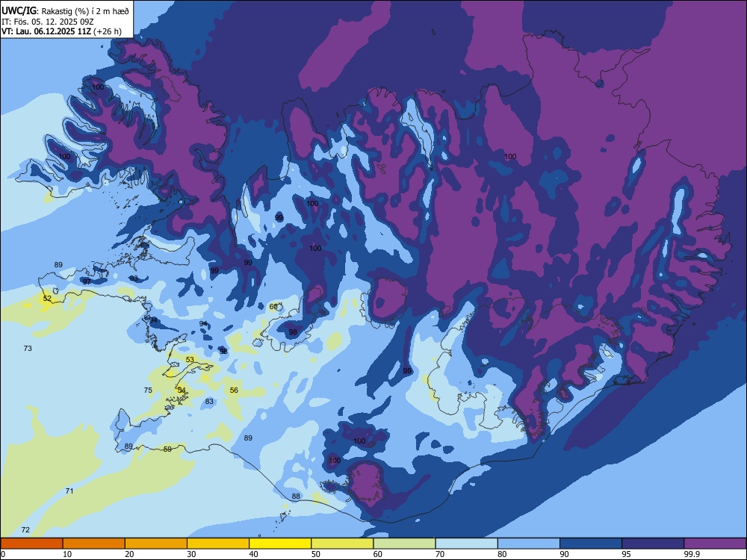Select the legend tick label 40
Viewport: 747px width, 560px height.
[x=254, y=554]
